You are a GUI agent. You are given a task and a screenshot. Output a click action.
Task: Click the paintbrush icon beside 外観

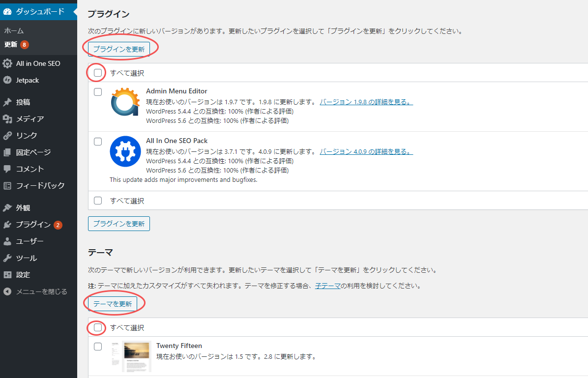tap(7, 208)
